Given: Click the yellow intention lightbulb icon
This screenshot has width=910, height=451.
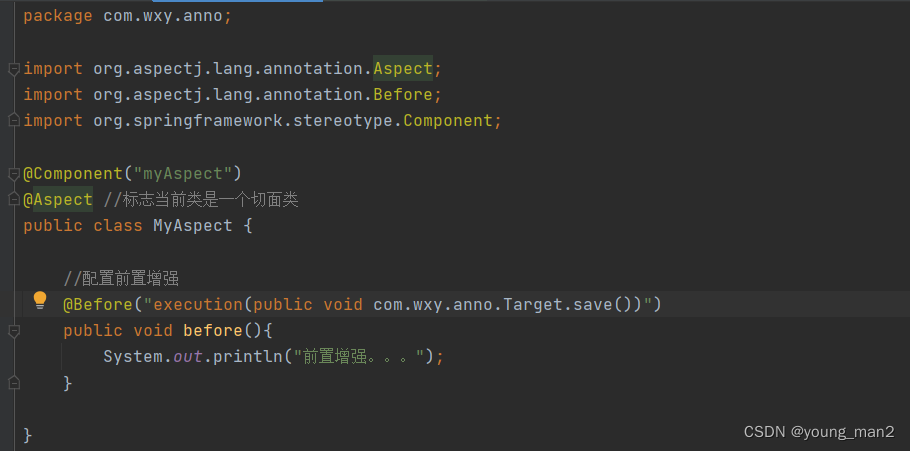Looking at the screenshot, I should point(40,299).
